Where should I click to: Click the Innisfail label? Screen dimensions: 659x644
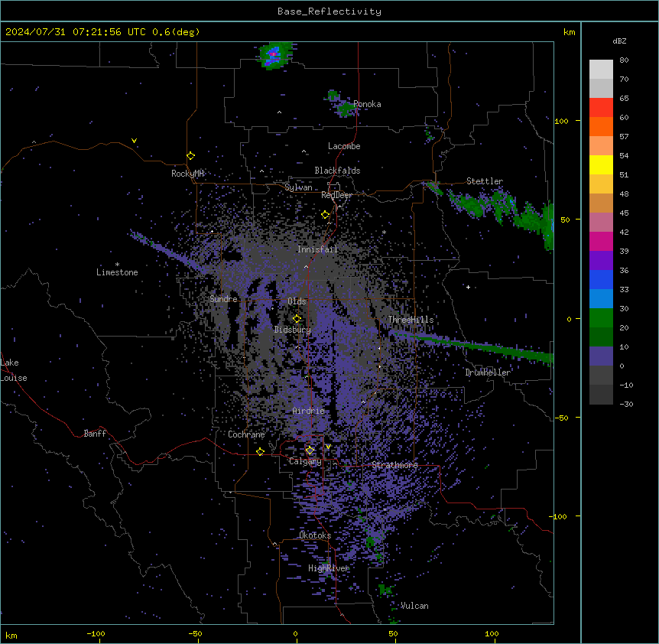tap(317, 249)
